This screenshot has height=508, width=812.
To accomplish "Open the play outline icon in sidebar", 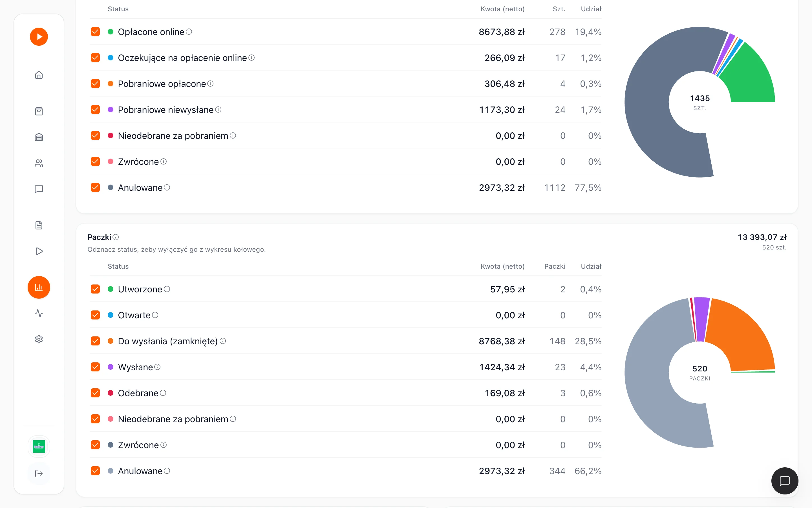I will pyautogui.click(x=39, y=251).
